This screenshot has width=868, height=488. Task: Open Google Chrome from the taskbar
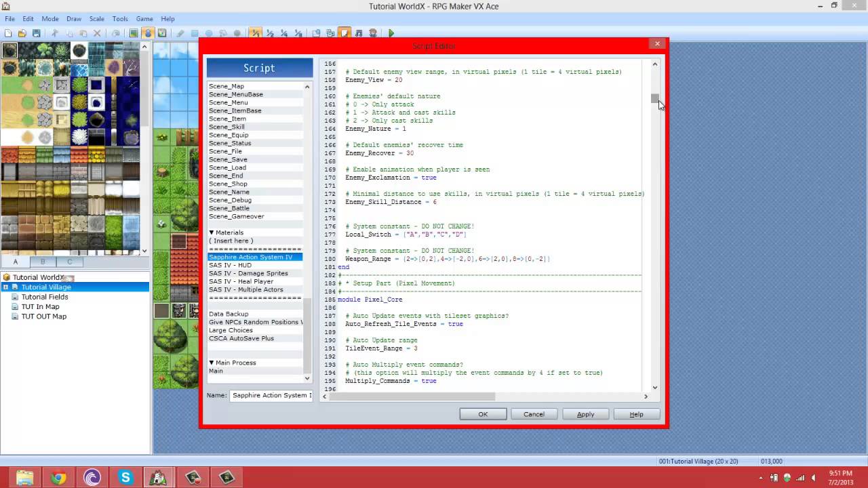point(58,477)
